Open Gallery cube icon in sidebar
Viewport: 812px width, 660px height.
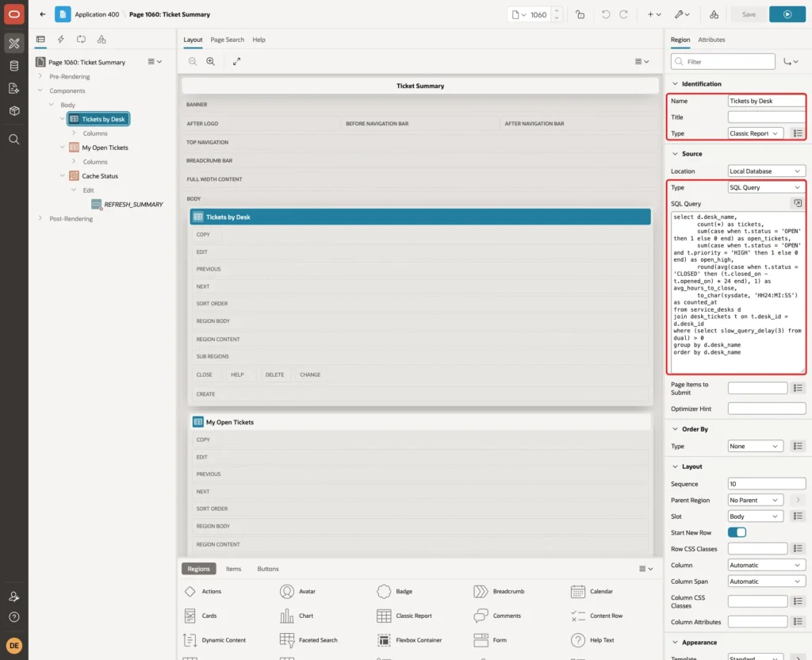point(14,111)
